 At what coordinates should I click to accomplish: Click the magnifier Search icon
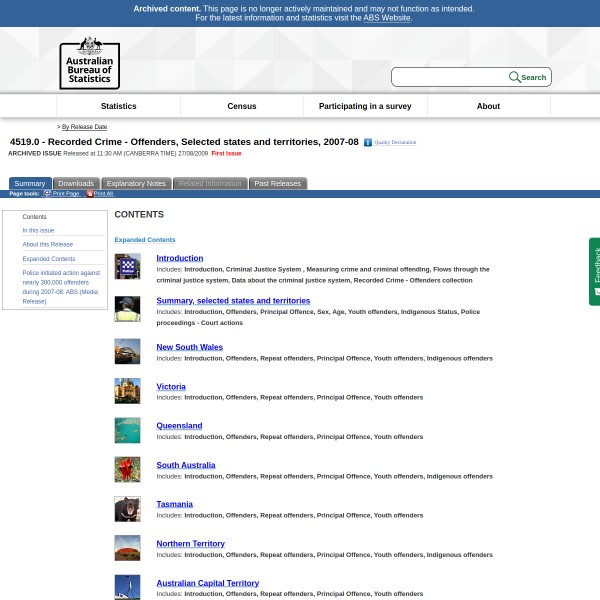point(515,77)
